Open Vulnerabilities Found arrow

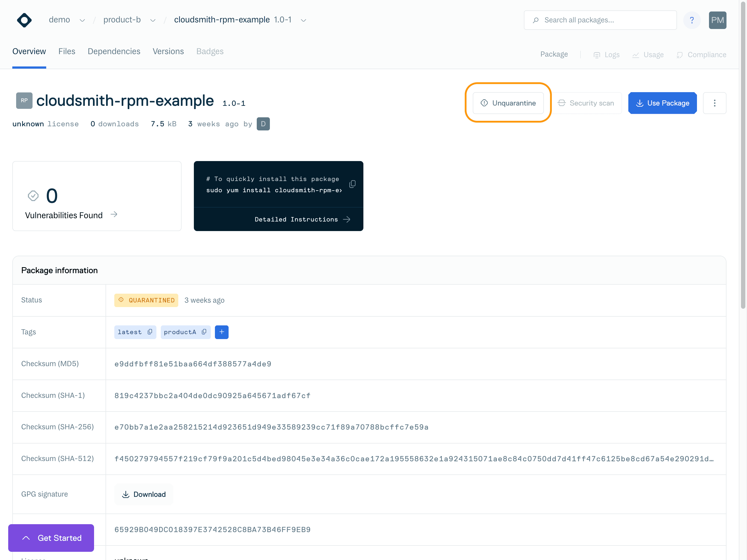[114, 214]
